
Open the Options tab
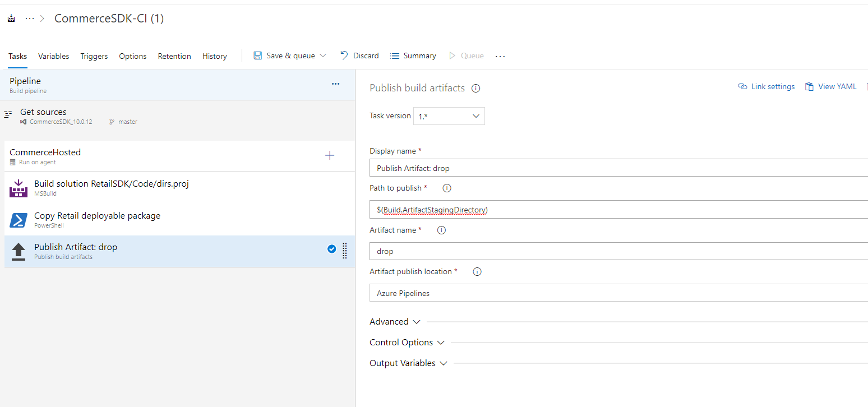(x=133, y=56)
